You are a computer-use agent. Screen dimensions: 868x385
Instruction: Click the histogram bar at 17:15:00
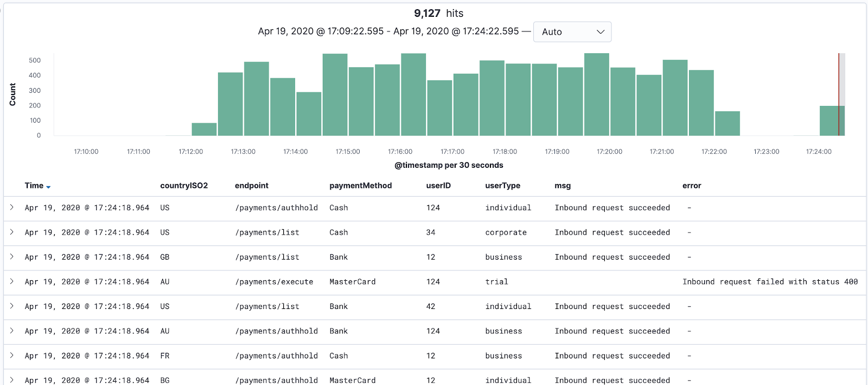335,94
